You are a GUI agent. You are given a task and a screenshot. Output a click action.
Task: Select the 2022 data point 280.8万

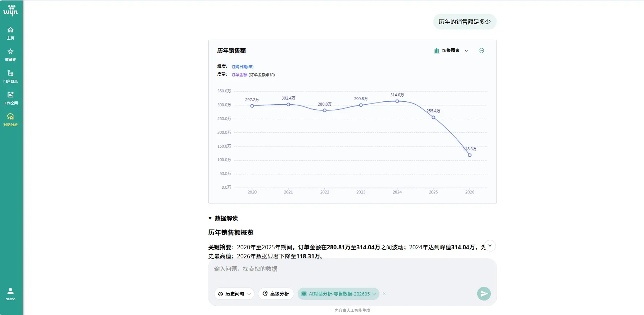click(x=325, y=110)
